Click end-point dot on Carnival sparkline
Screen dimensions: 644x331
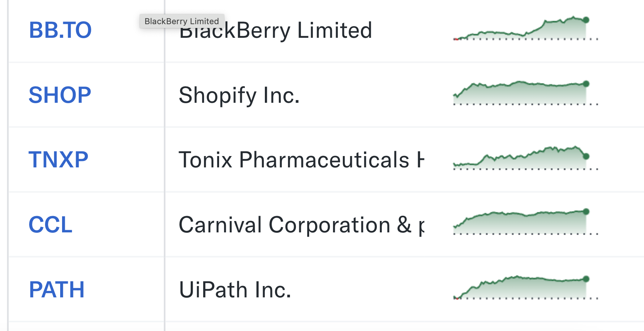tap(586, 212)
